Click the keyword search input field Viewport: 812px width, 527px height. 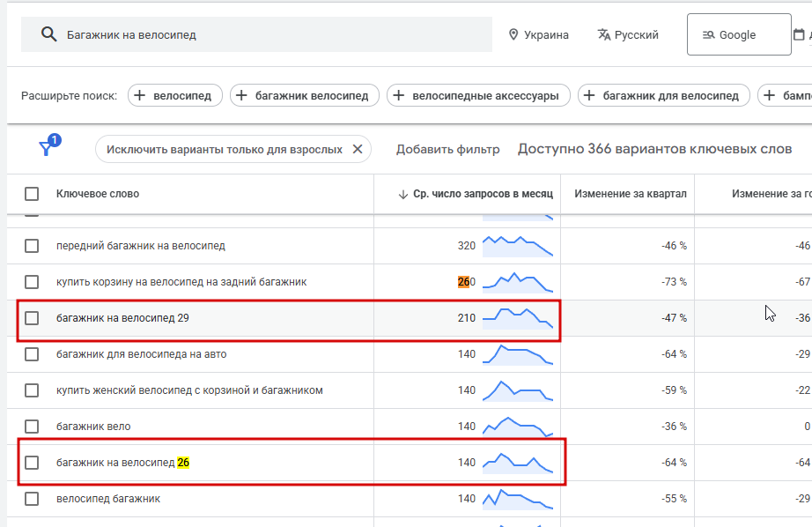click(264, 35)
